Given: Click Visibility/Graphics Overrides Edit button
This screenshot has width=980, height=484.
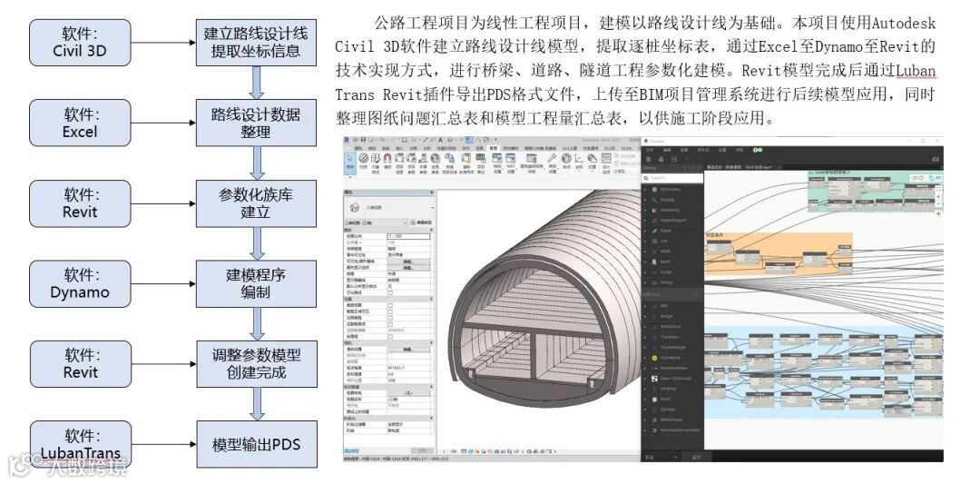Looking at the screenshot, I should pos(408,262).
